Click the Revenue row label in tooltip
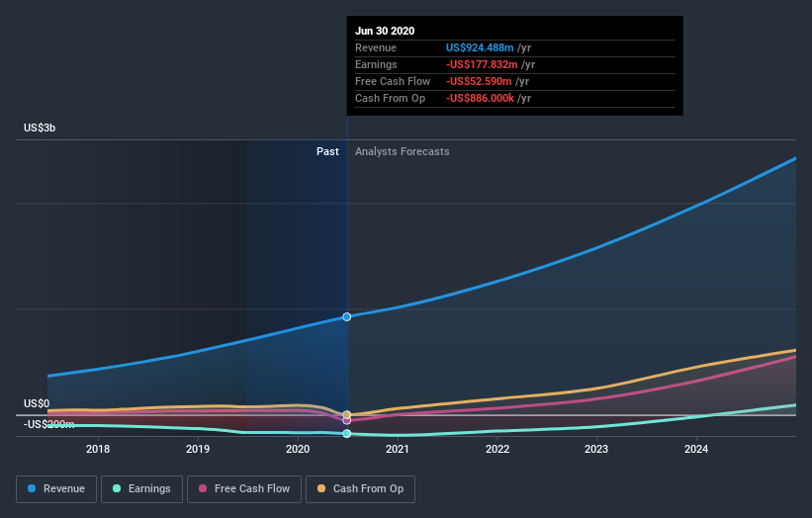The width and height of the screenshot is (812, 518). pos(376,47)
